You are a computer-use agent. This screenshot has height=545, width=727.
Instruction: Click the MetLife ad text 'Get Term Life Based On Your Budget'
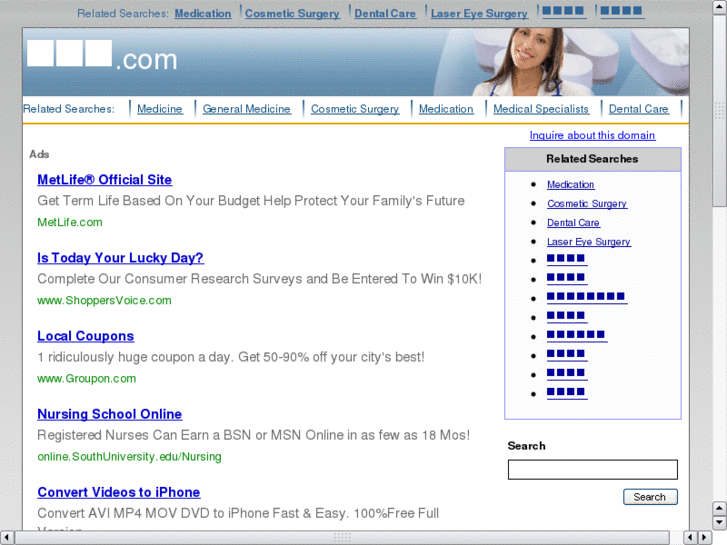click(149, 201)
